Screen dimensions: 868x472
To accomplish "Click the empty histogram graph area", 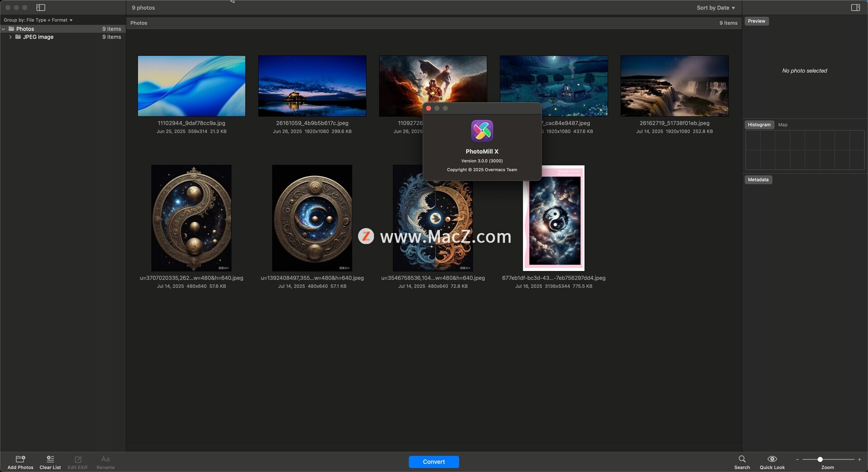I will point(805,150).
